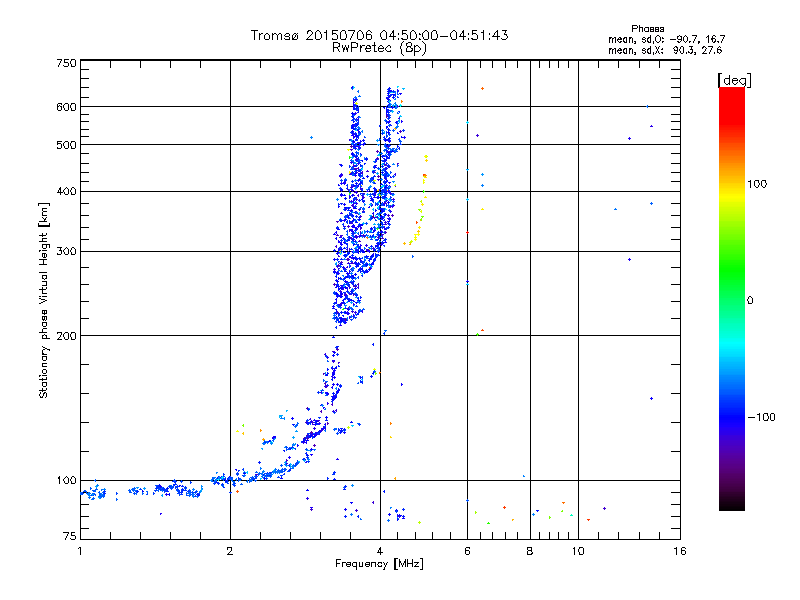
Task: Click the 'Phases' header text
Action: pos(647,29)
